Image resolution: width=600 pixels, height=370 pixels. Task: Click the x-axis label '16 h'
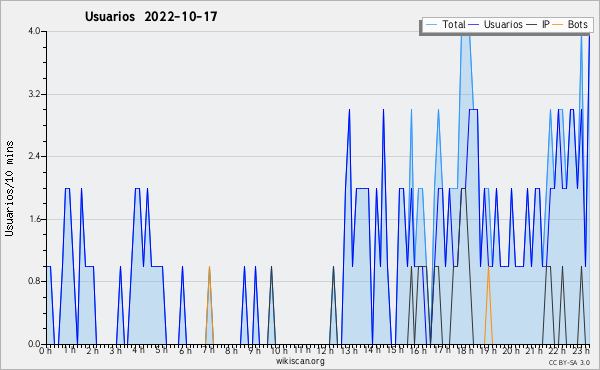tap(418, 351)
